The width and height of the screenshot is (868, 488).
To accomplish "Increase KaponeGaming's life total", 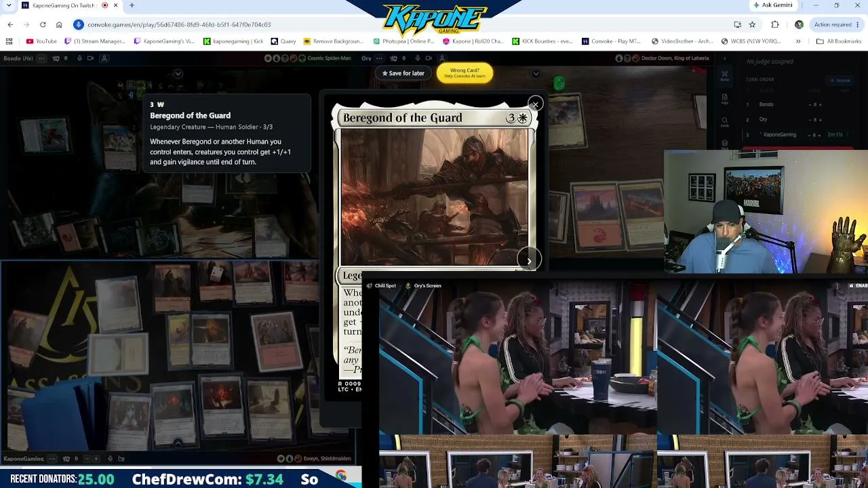I will pos(96,459).
